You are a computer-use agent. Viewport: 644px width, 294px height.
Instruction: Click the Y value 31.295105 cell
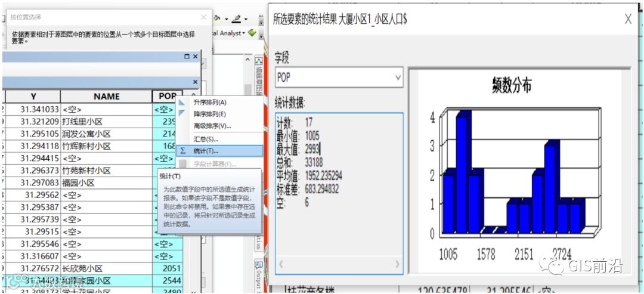coord(33,134)
